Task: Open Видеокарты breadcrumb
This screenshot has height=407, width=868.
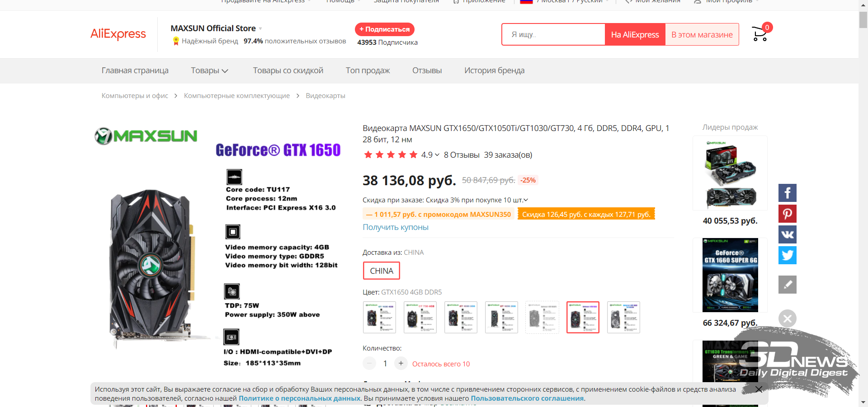Action: (x=325, y=96)
